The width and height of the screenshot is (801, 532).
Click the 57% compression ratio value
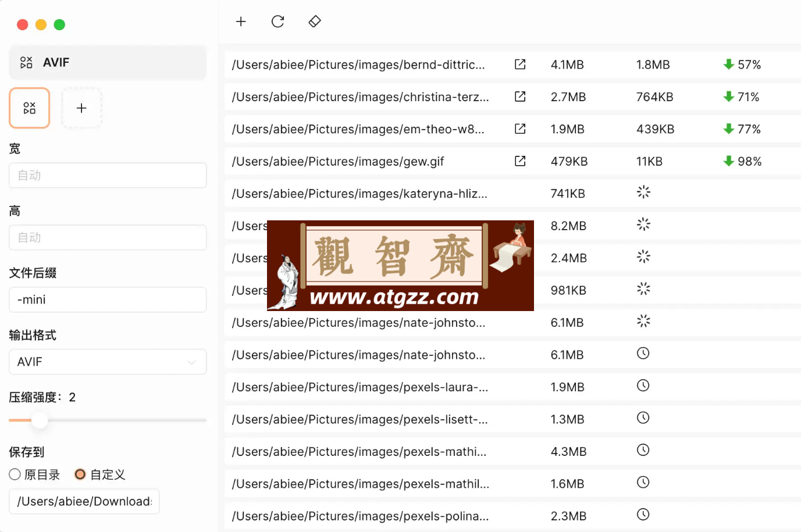pyautogui.click(x=749, y=65)
